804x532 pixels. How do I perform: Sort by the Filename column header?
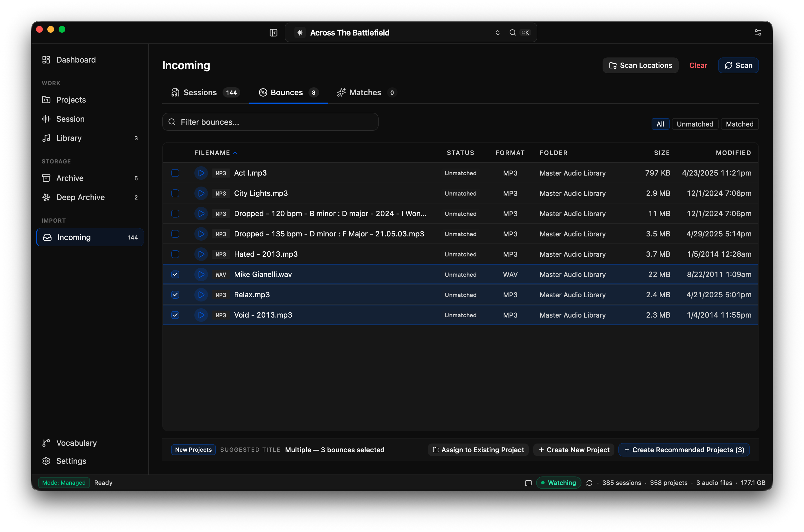pos(215,153)
